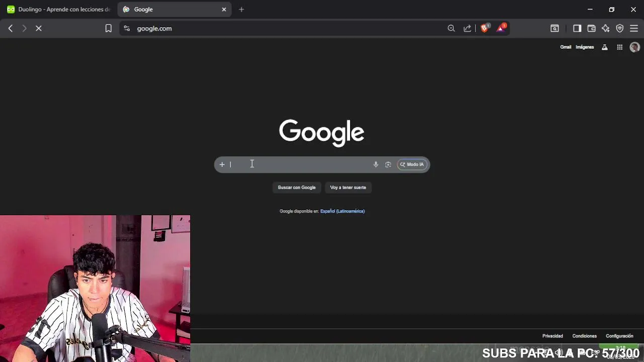
Task: Open Condiciones footer link
Action: tap(584, 336)
